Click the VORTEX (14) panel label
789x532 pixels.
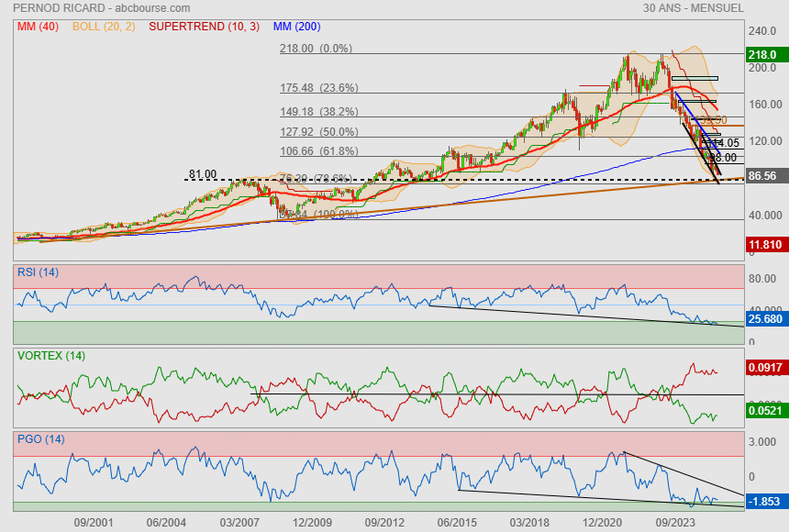(51, 356)
